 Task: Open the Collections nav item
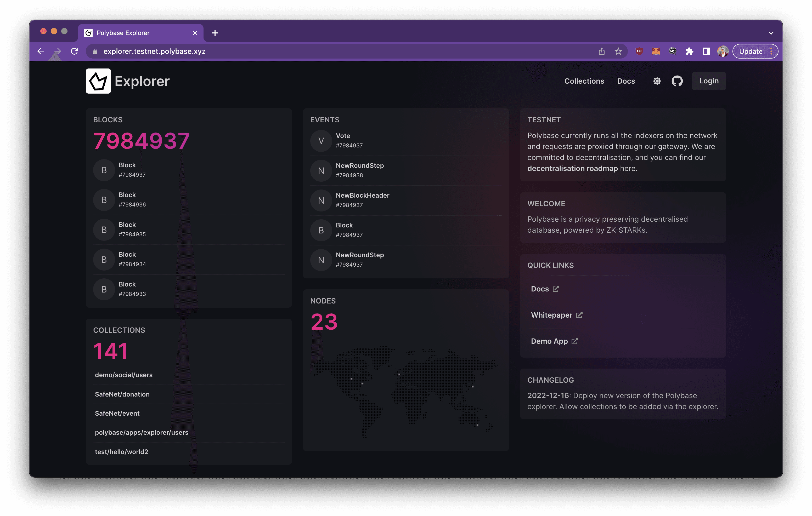point(584,81)
